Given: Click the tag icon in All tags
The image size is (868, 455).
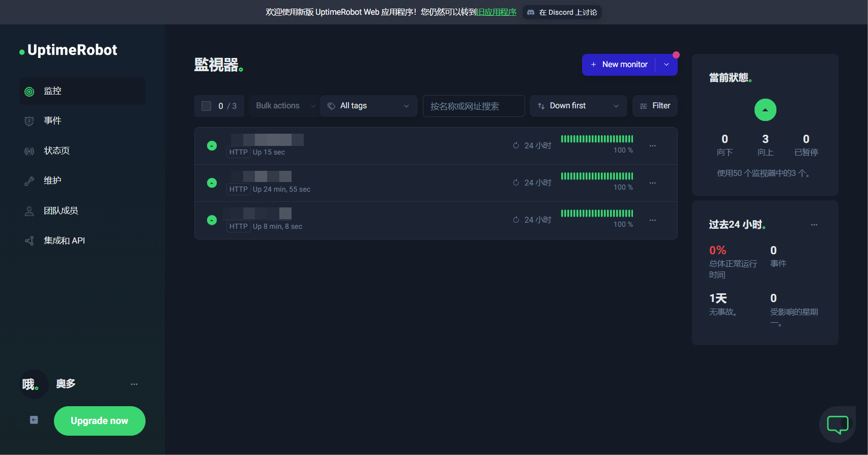Looking at the screenshot, I should (x=331, y=106).
